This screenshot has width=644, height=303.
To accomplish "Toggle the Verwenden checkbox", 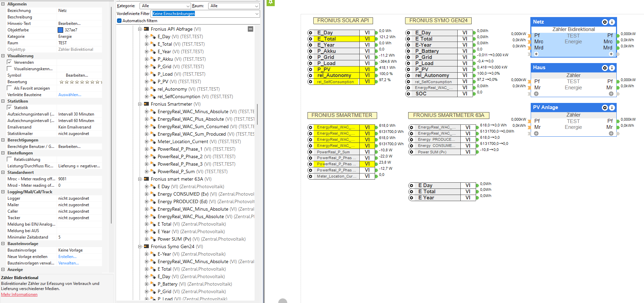I will (x=10, y=62).
